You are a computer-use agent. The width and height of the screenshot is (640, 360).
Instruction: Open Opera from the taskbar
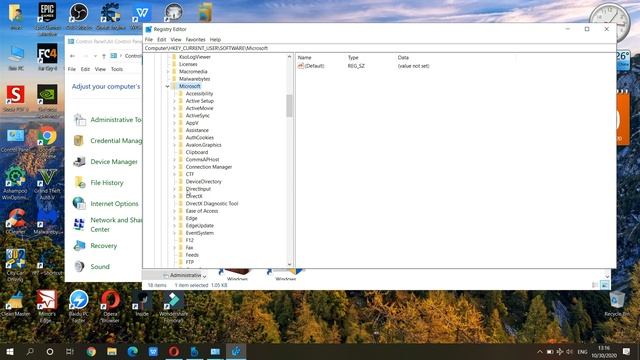point(174,351)
